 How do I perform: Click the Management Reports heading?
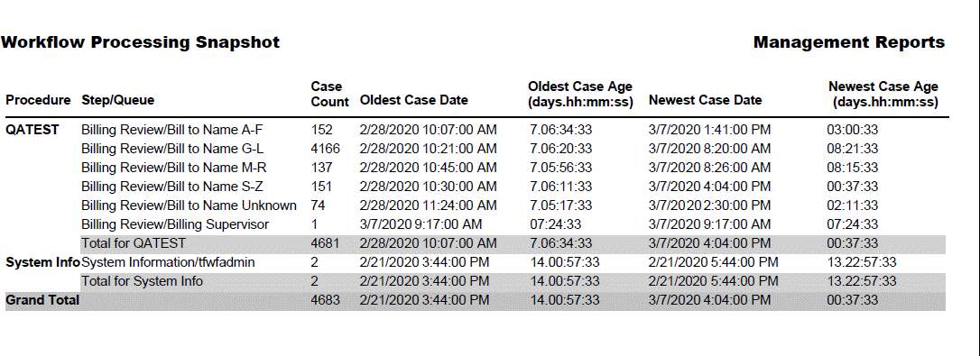click(849, 42)
